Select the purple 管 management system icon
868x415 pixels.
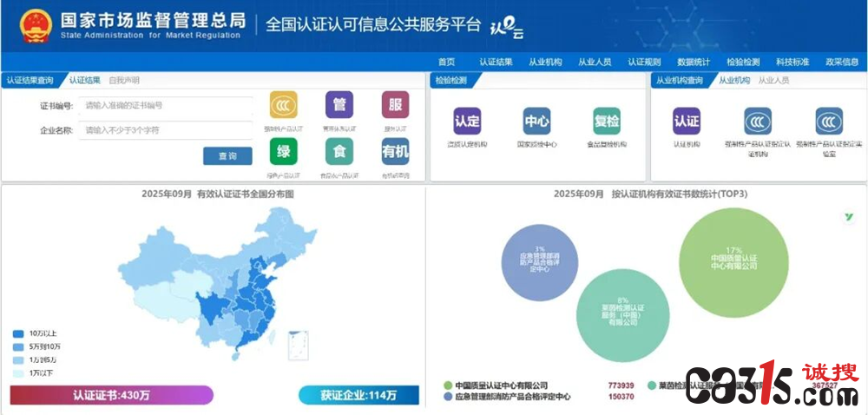pyautogui.click(x=339, y=104)
